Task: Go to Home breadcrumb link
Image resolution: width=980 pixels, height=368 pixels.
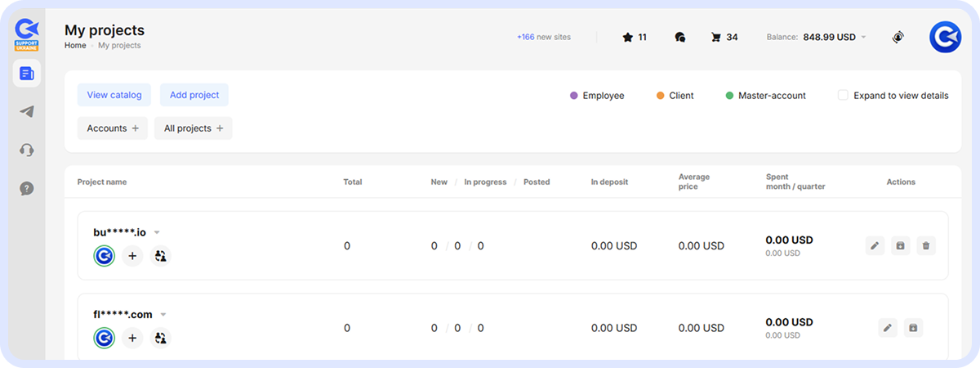Action: pos(75,46)
